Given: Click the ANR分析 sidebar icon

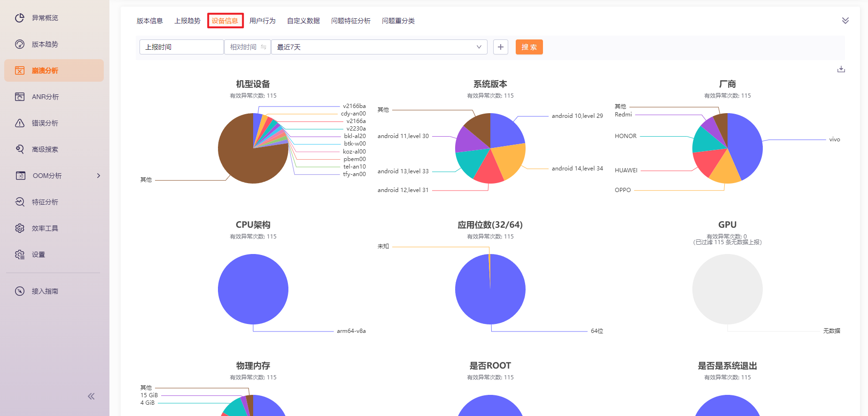Looking at the screenshot, I should [x=20, y=97].
